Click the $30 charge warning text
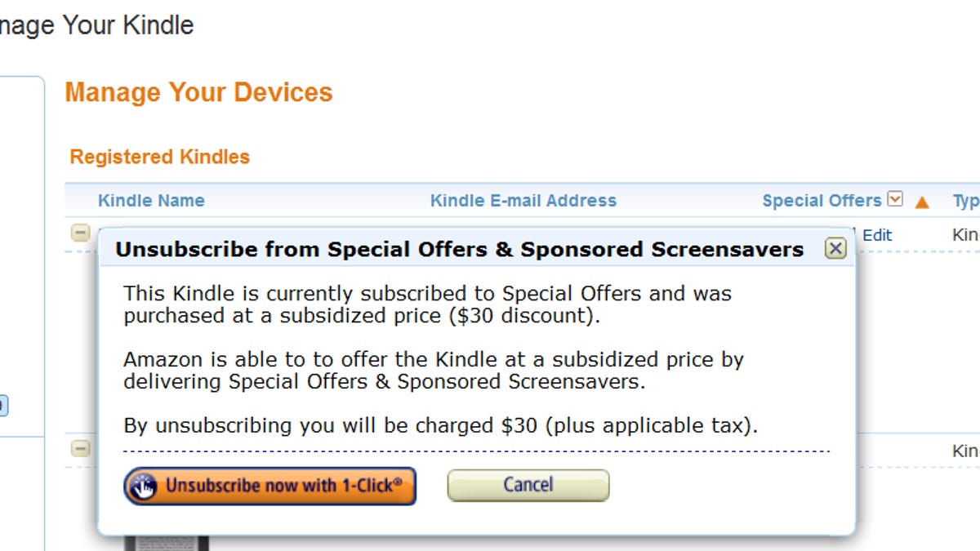The image size is (980, 551). pyautogui.click(x=440, y=425)
